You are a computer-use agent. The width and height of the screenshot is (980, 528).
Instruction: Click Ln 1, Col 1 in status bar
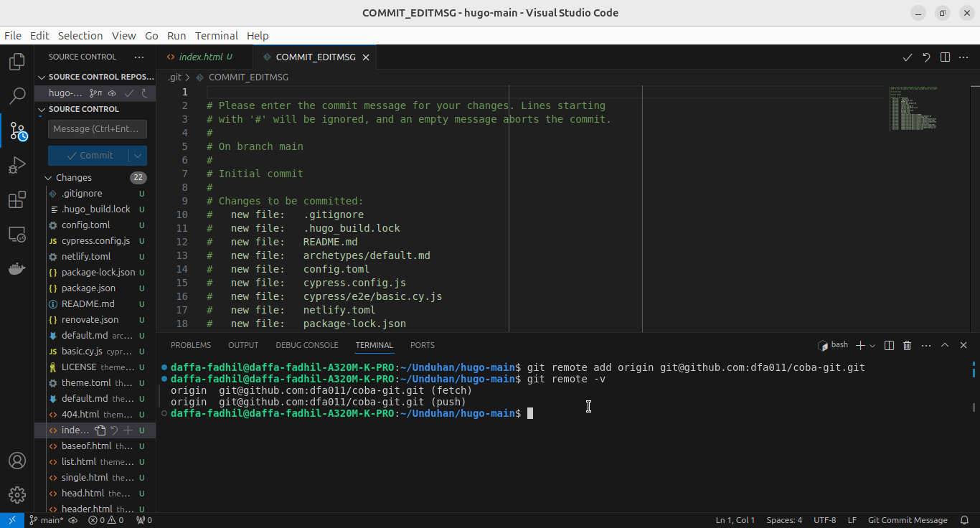(x=735, y=520)
